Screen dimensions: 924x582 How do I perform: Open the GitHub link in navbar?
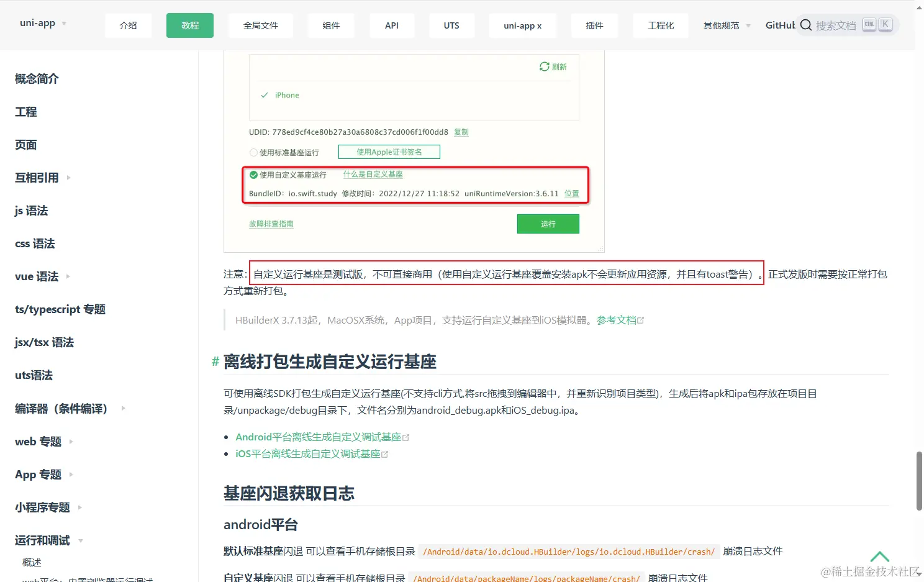780,25
